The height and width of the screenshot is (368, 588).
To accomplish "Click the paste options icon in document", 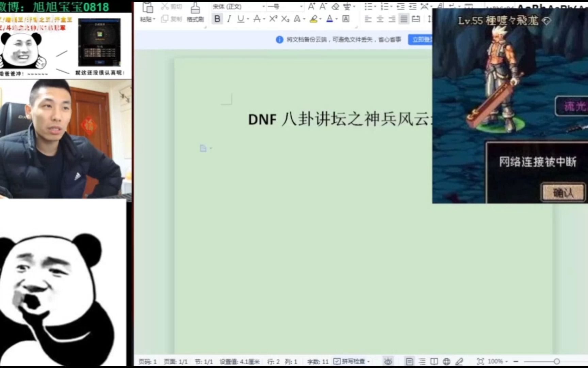I will (203, 148).
